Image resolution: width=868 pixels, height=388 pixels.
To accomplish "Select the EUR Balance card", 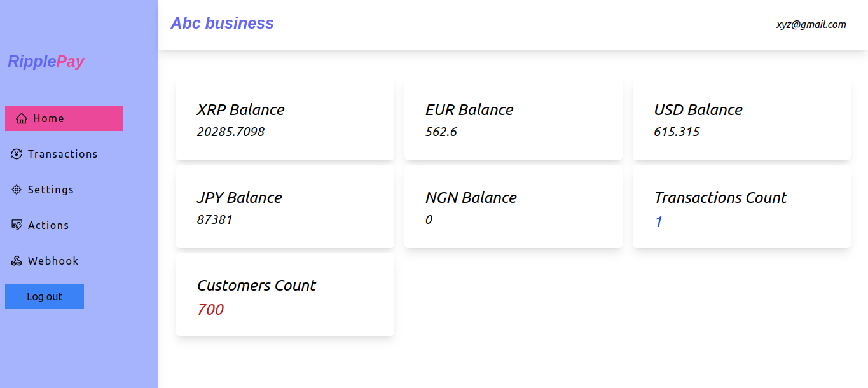I will coord(513,120).
